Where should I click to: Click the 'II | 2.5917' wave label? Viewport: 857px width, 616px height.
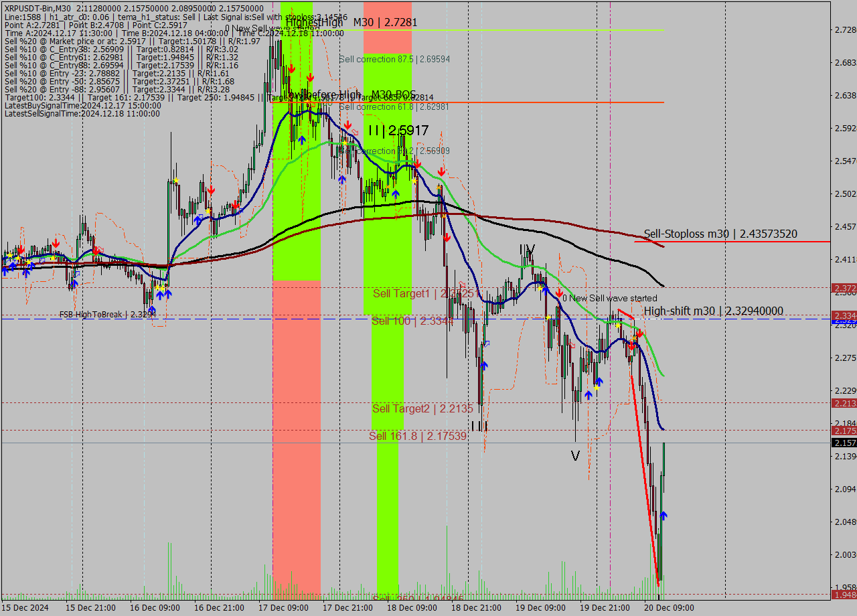coord(398,131)
